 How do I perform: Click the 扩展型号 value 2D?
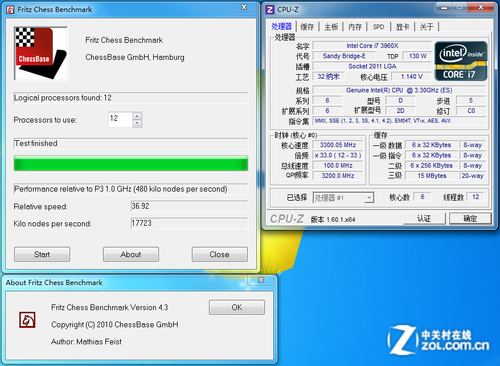400,111
